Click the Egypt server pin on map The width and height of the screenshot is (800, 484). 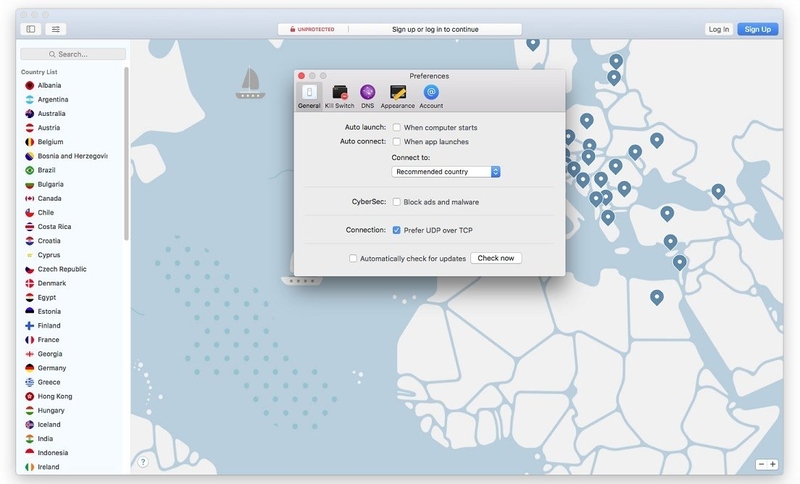657,297
